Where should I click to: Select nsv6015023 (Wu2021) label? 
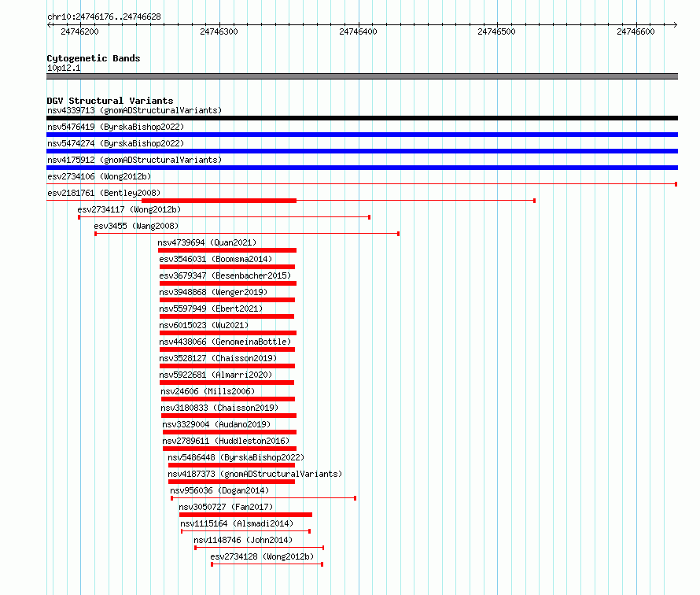[204, 325]
